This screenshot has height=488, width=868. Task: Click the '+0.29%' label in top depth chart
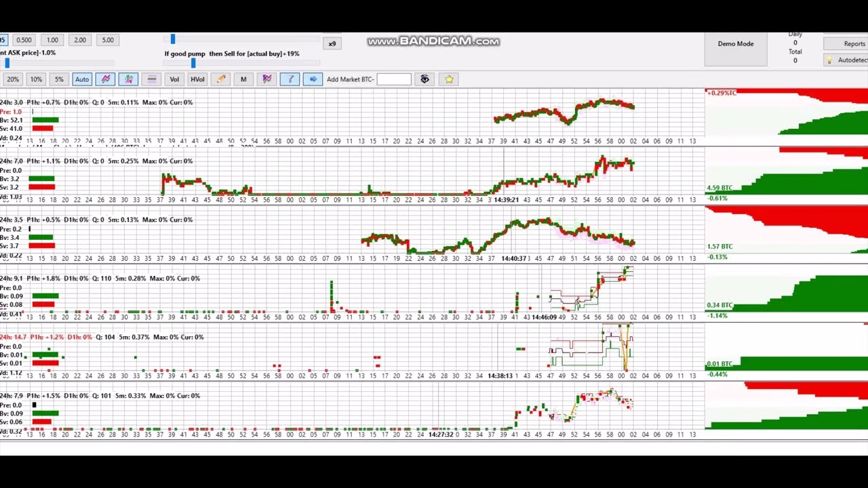click(722, 93)
